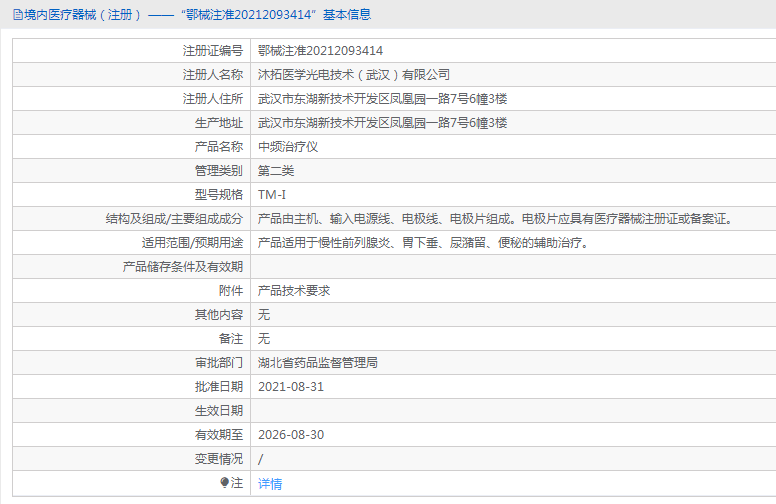This screenshot has width=776, height=504.
Task: Select product name 中频治疗仪
Action: 288,147
